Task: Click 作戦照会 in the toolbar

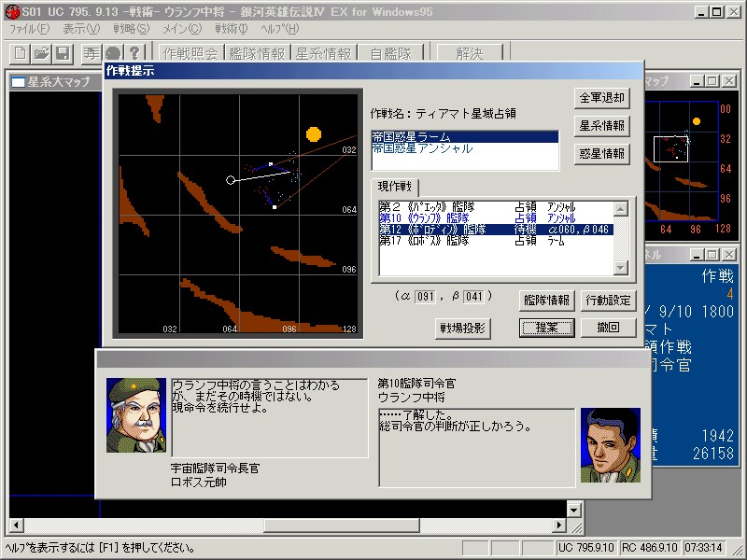Action: 190,53
